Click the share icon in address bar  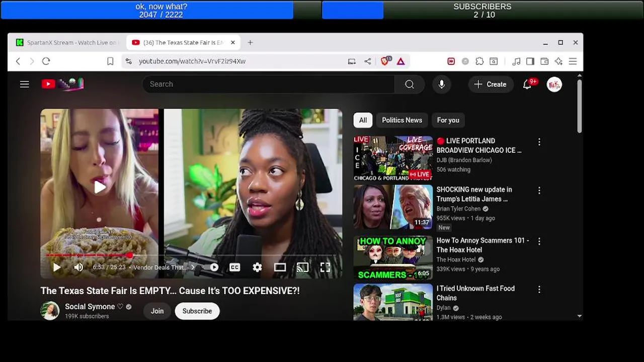(368, 61)
